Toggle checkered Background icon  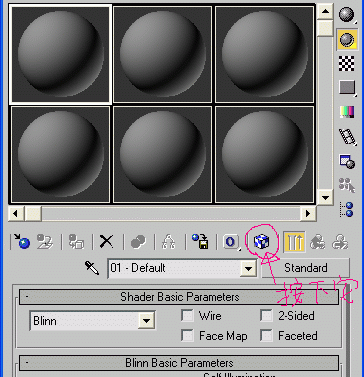point(346,63)
